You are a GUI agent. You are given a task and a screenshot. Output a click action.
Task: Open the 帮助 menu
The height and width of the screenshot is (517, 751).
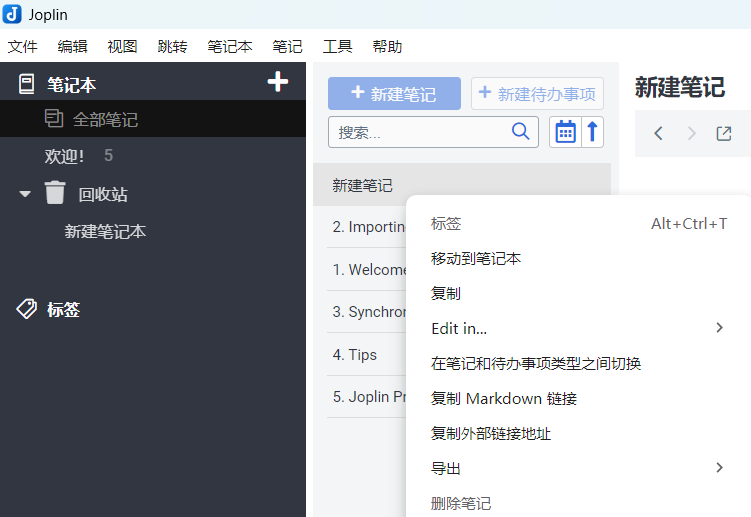(x=387, y=46)
